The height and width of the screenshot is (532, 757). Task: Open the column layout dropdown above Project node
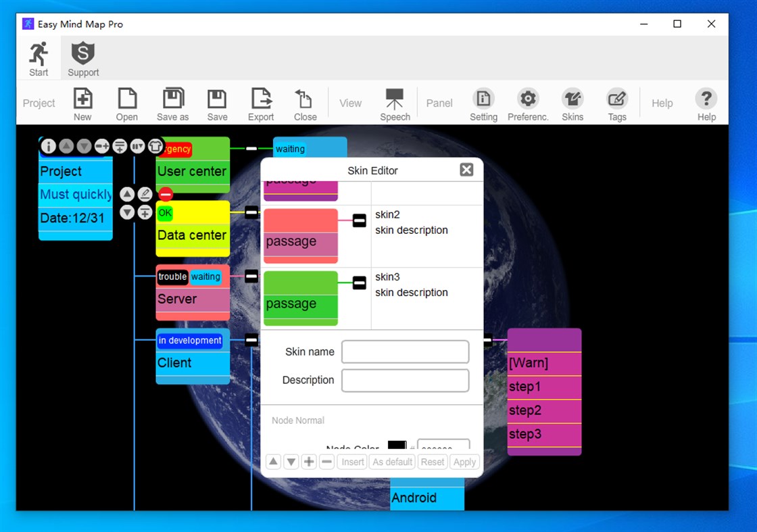tap(138, 146)
